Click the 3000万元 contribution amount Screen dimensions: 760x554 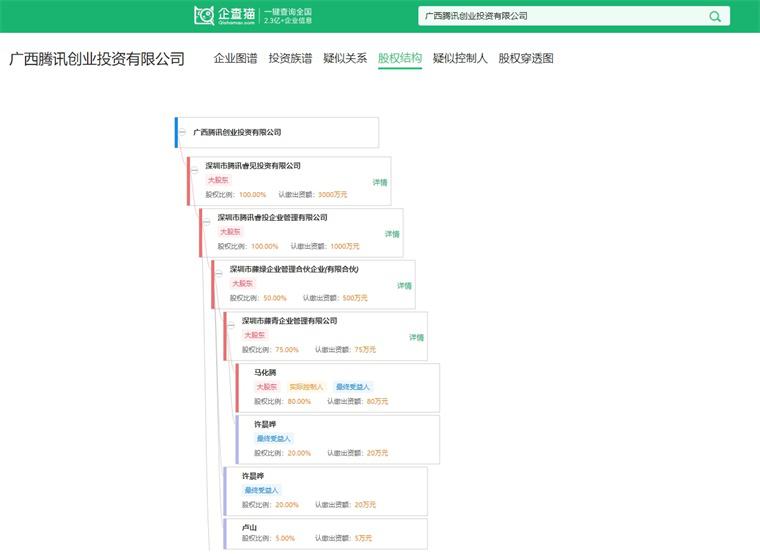tap(332, 194)
